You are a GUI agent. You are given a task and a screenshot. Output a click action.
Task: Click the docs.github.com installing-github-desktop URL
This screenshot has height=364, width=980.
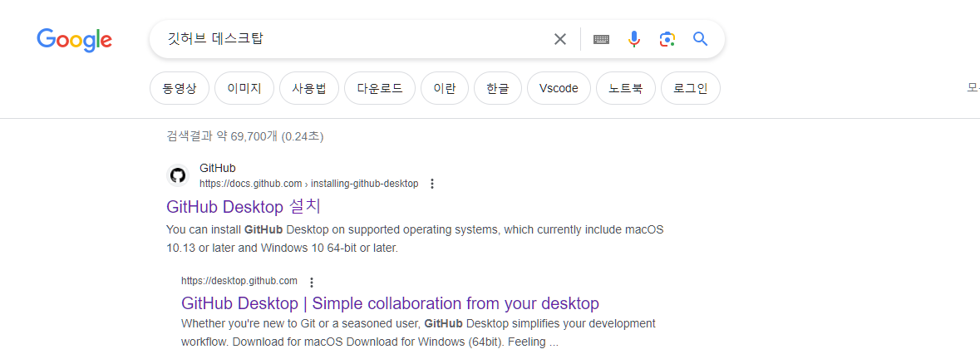click(x=308, y=184)
